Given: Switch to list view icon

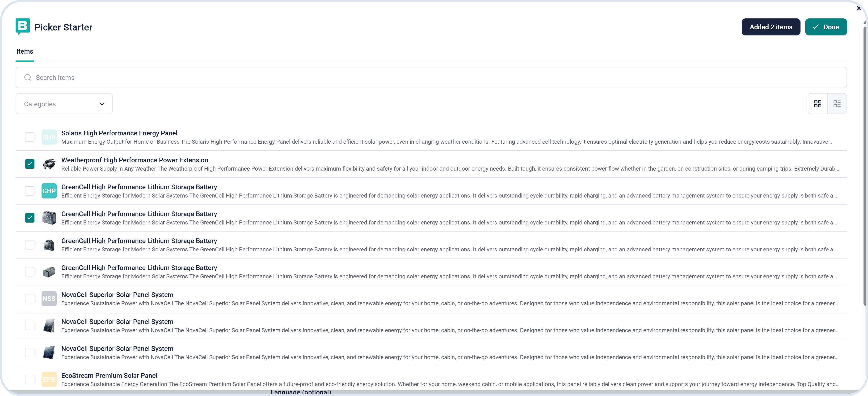Looking at the screenshot, I should click(837, 104).
